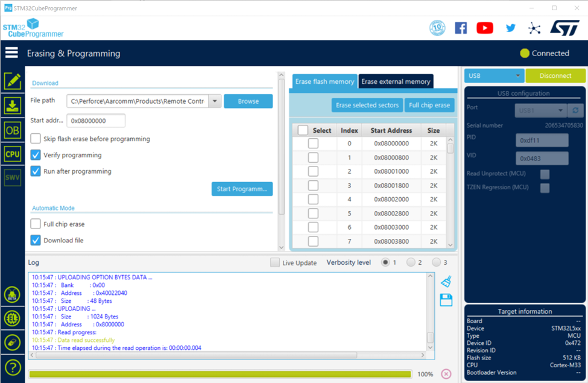Click the STM32CubeProgrammer logo
Screen dimensions: 588x383
click(33, 28)
